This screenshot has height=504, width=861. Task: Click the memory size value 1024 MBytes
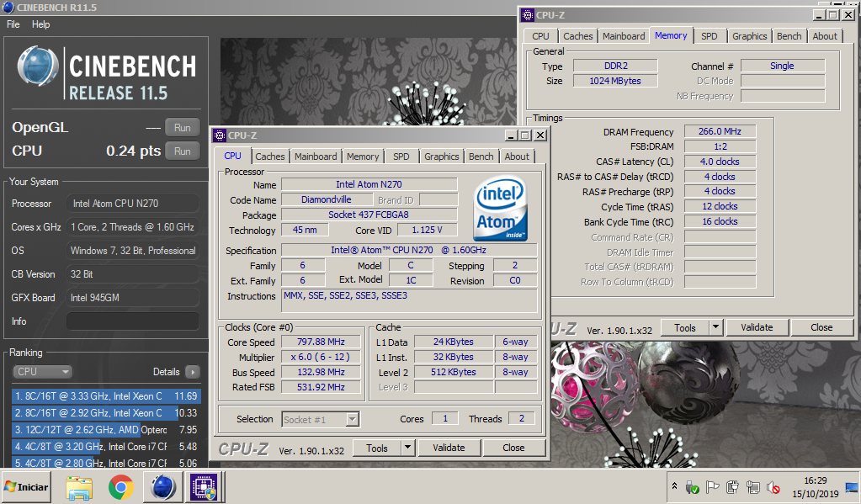(x=615, y=82)
